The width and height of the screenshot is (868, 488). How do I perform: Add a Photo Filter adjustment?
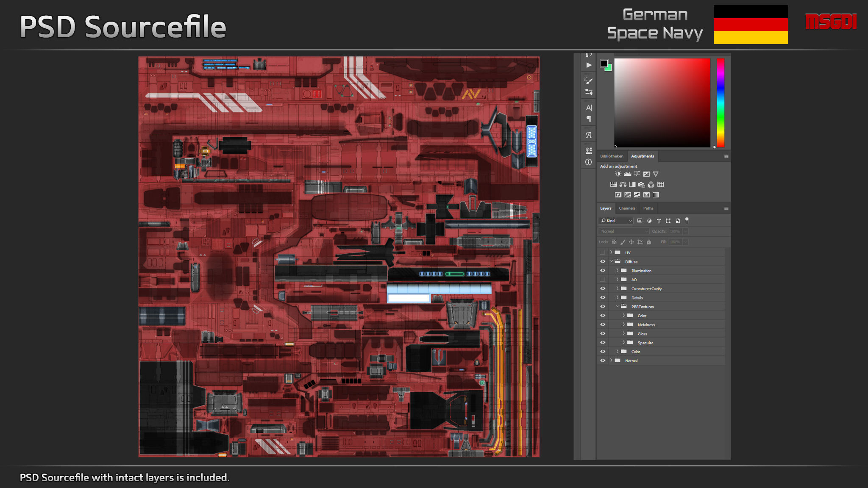click(642, 185)
